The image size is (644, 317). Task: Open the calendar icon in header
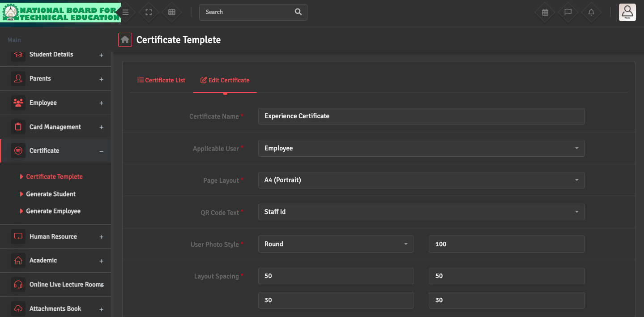[545, 13]
